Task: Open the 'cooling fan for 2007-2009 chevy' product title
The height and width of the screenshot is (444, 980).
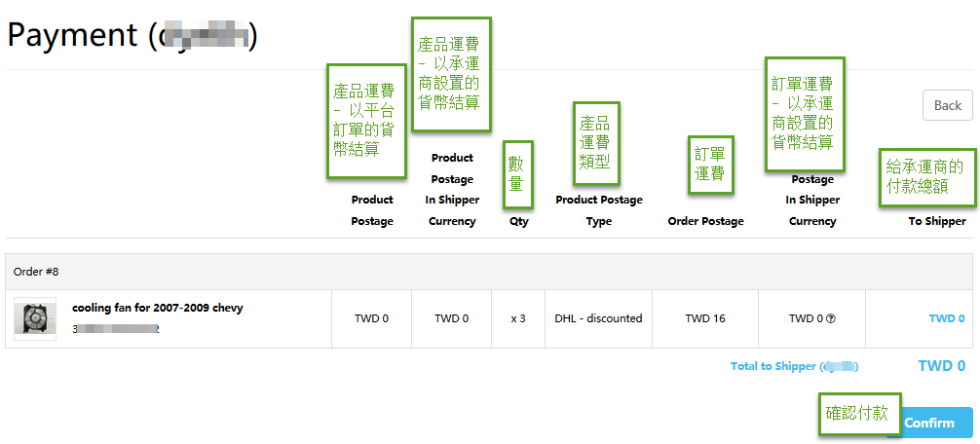Action: click(158, 308)
